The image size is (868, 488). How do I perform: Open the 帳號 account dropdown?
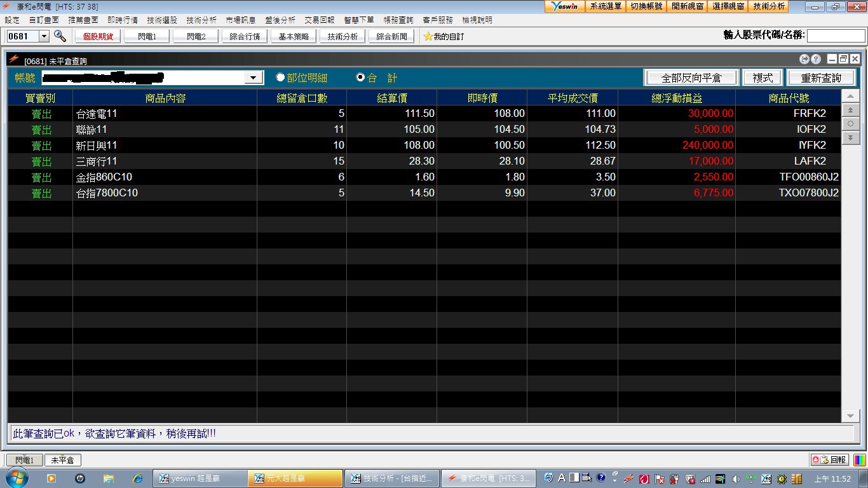point(253,78)
